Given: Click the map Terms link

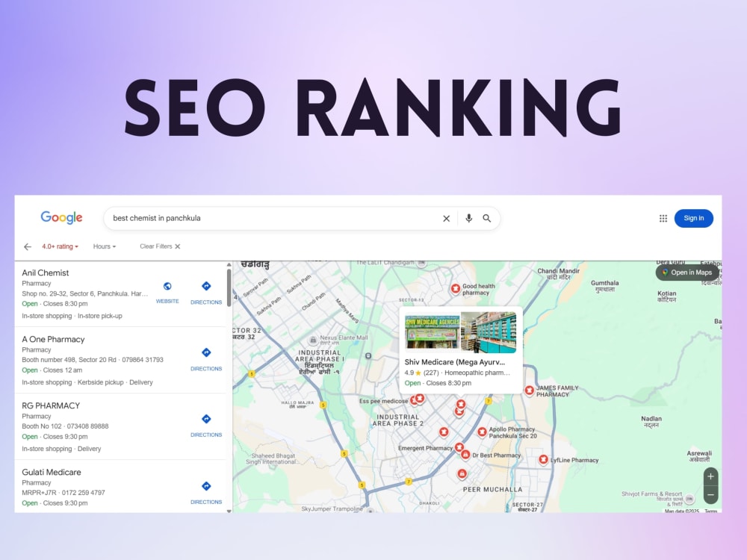Looking at the screenshot, I should (711, 511).
